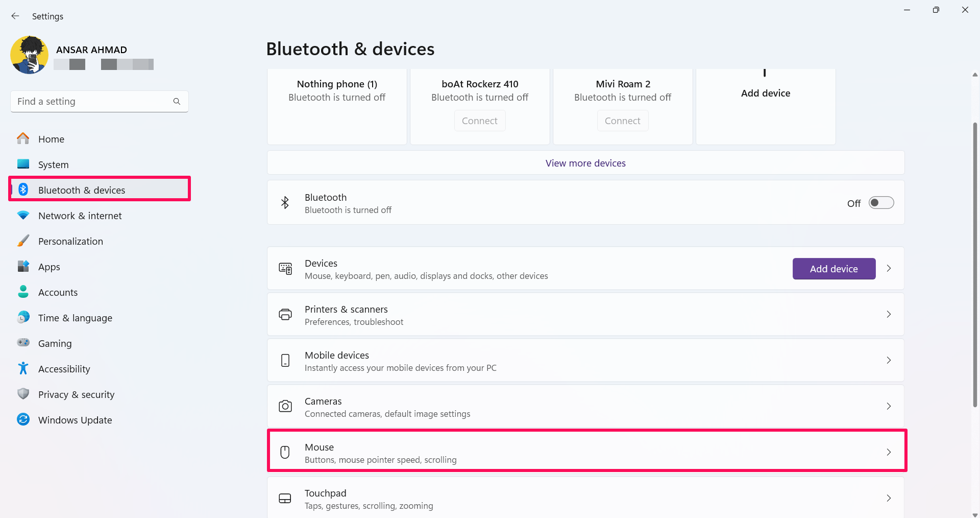Viewport: 980px width, 518px height.
Task: Click the vertical scrollbar thumb
Action: [975, 265]
